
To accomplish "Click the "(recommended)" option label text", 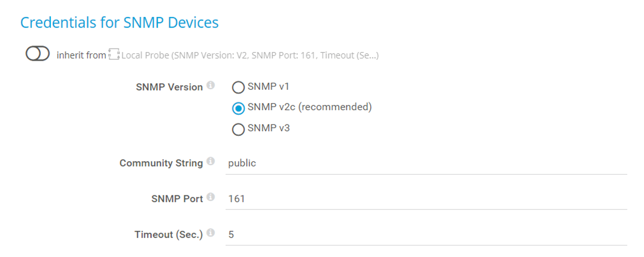I will pyautogui.click(x=335, y=107).
